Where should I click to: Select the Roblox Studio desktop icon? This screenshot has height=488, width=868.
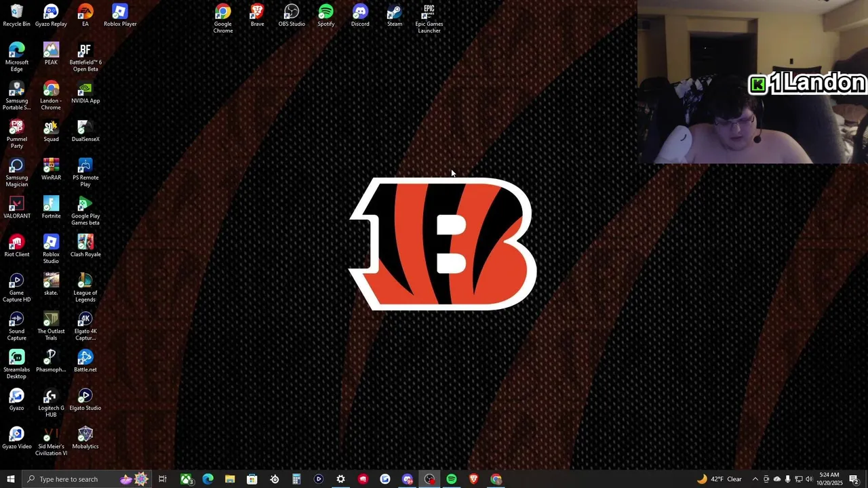pyautogui.click(x=51, y=250)
